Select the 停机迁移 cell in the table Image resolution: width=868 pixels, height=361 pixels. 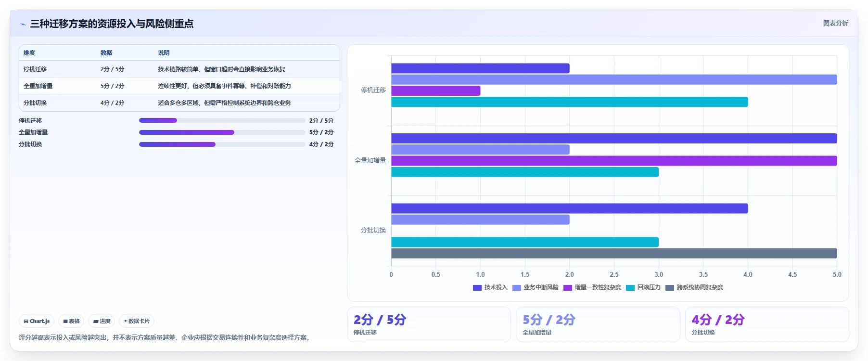pos(35,69)
